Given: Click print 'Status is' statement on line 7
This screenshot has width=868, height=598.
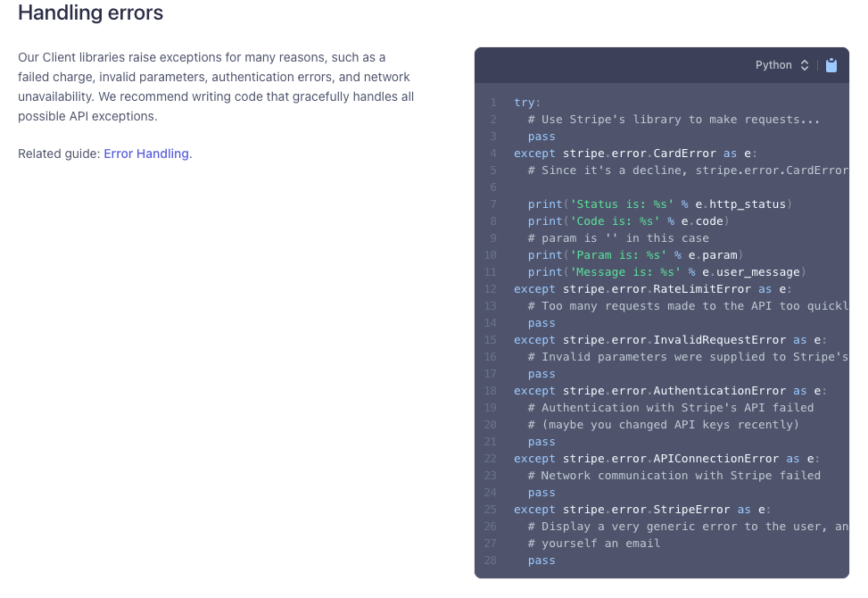Looking at the screenshot, I should tap(659, 204).
